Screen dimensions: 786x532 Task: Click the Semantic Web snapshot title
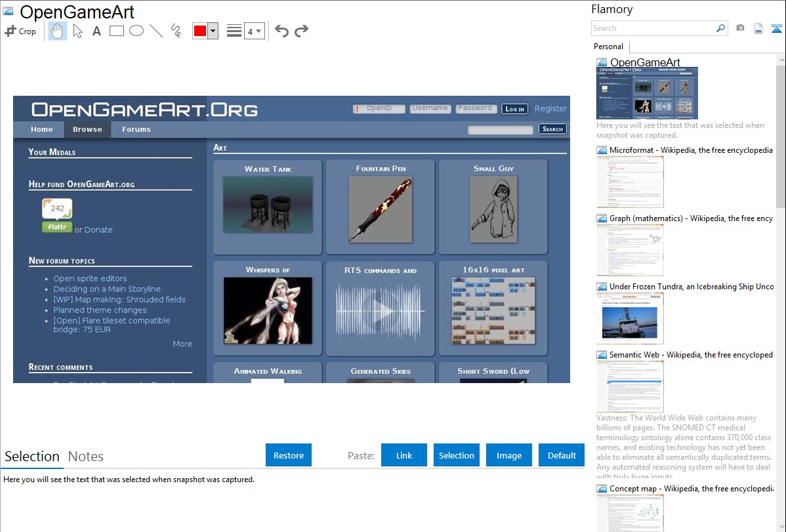[691, 354]
